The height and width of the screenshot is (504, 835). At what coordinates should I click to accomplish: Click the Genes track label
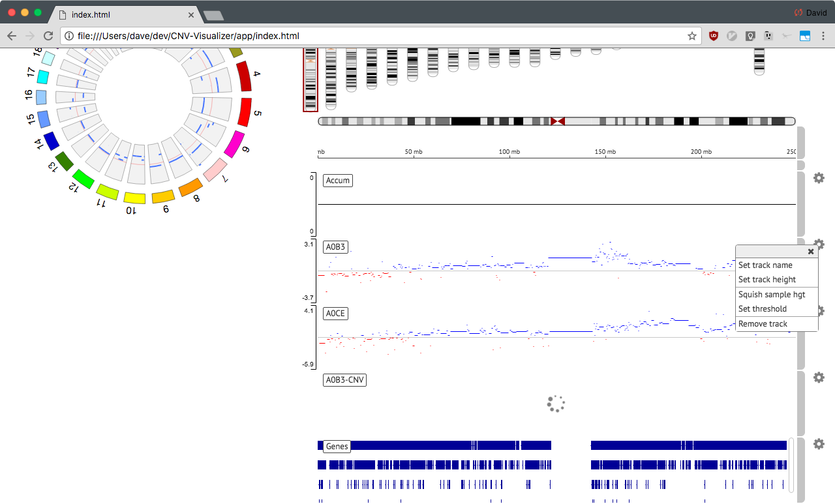[337, 447]
